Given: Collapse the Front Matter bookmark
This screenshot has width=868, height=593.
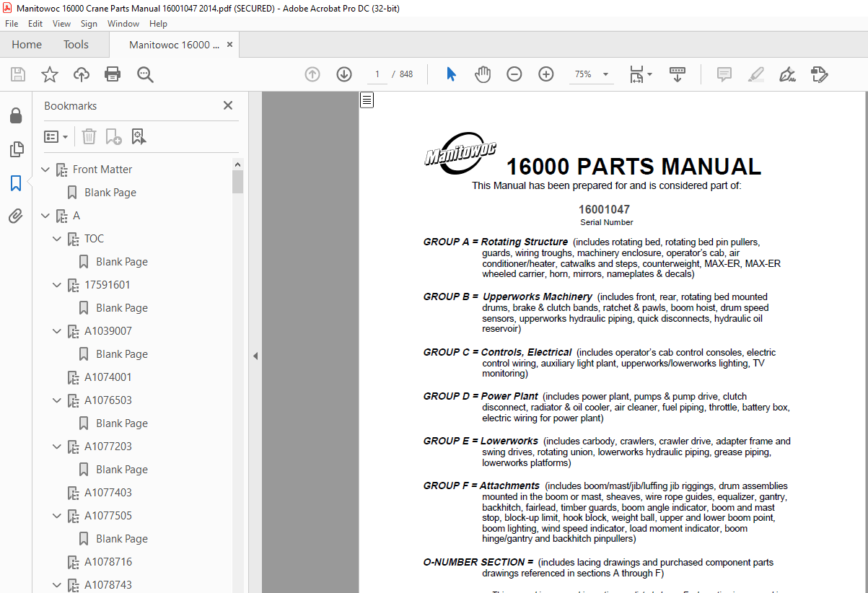Looking at the screenshot, I should click(46, 170).
